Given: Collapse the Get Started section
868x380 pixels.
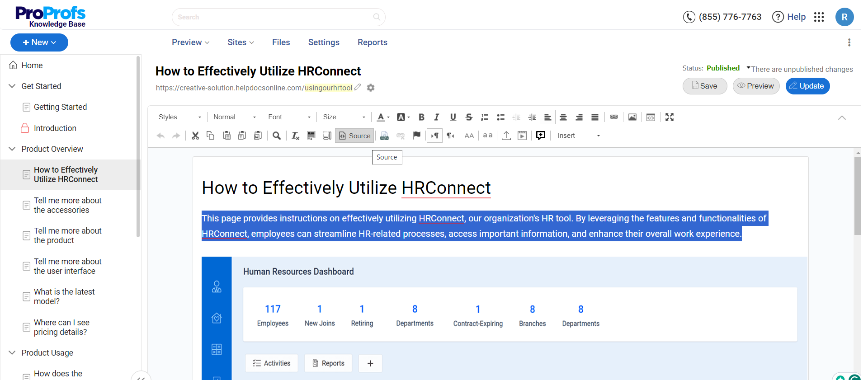Looking at the screenshot, I should coord(12,86).
